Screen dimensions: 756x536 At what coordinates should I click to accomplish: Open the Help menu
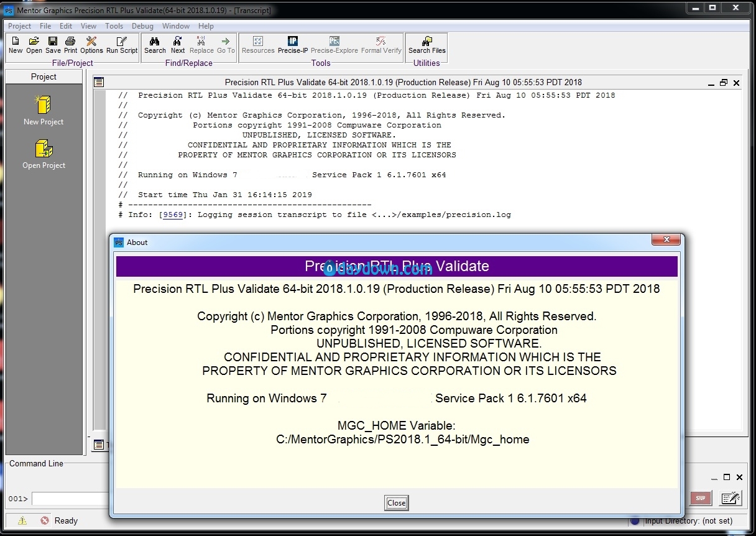pyautogui.click(x=206, y=26)
